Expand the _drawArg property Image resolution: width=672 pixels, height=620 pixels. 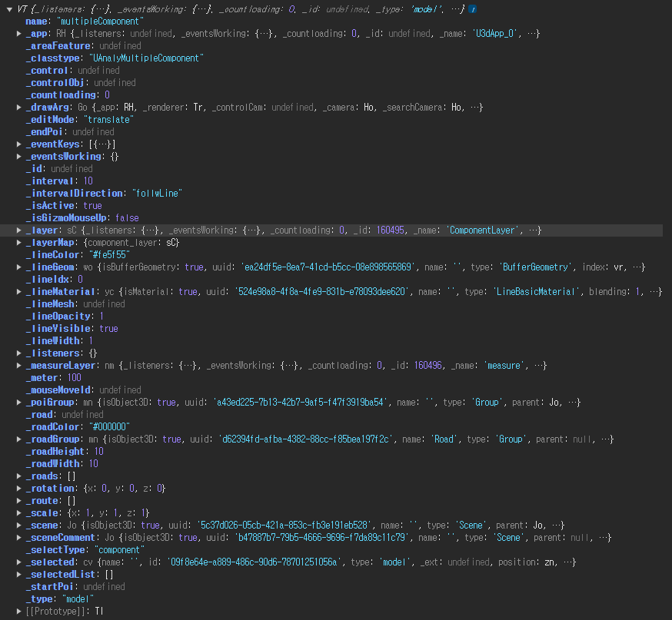(x=19, y=107)
